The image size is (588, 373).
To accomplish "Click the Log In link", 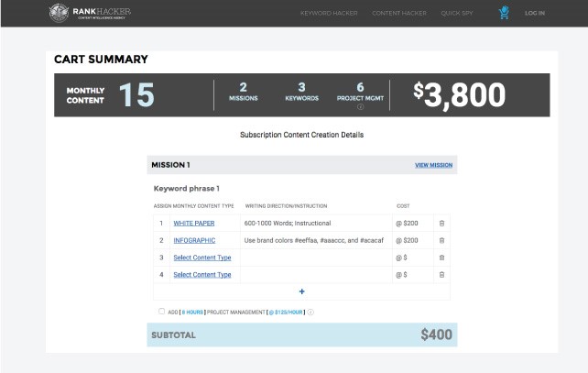I will [535, 14].
